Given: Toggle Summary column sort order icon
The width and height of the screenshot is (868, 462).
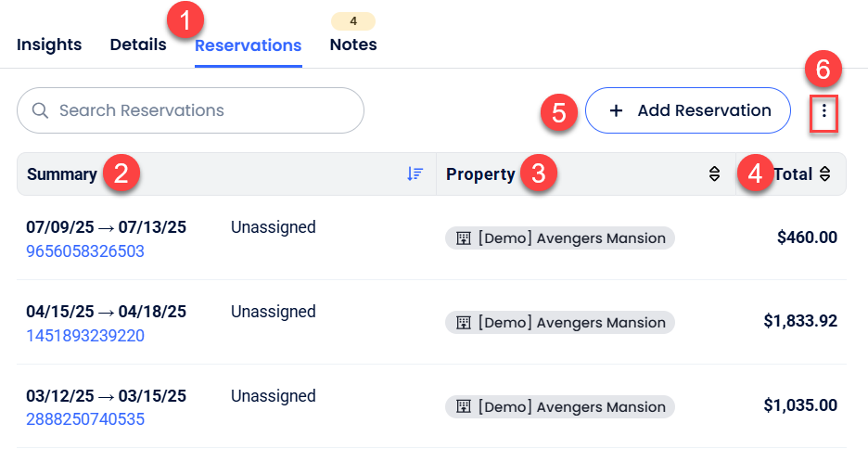Looking at the screenshot, I should (x=415, y=173).
